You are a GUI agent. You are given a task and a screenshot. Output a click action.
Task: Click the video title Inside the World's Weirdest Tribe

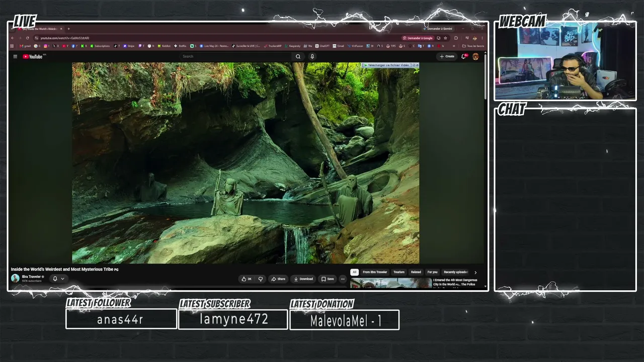64,269
